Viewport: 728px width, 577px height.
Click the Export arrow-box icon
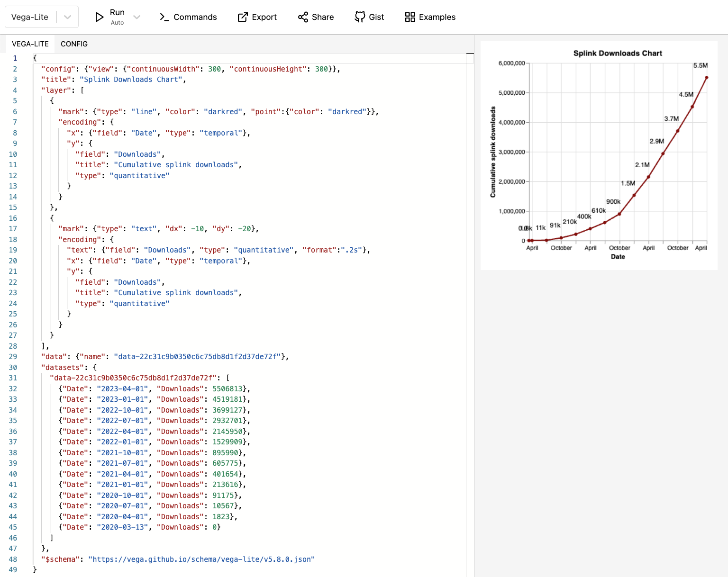243,17
